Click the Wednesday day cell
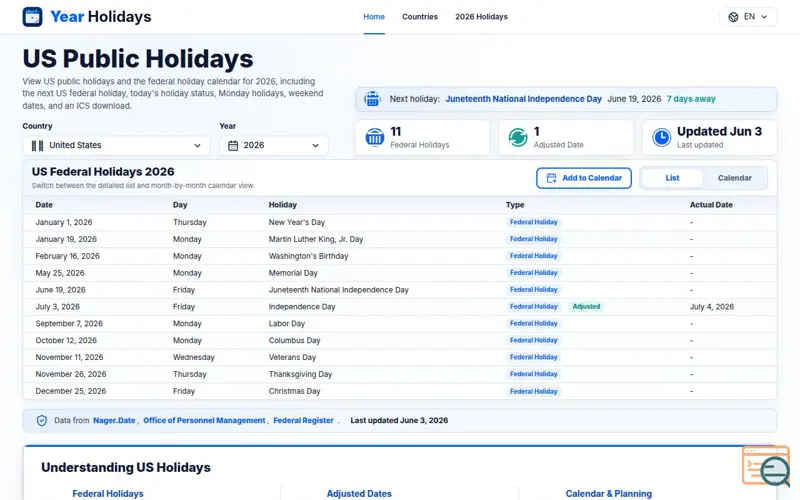Viewport: 800px width, 500px height. coord(193,357)
